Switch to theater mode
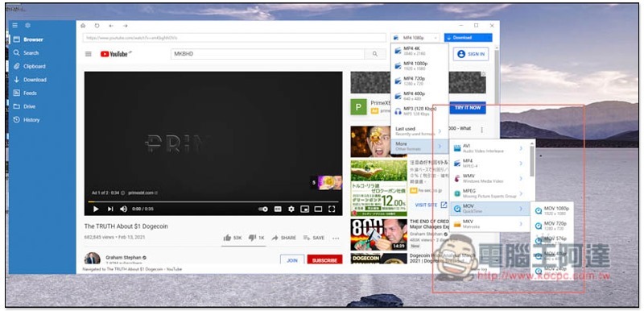This screenshot has height=311, width=644. click(x=318, y=209)
